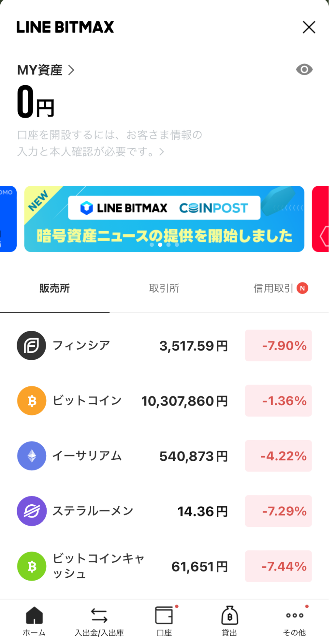Open the 口座 wallet icon

[164, 616]
